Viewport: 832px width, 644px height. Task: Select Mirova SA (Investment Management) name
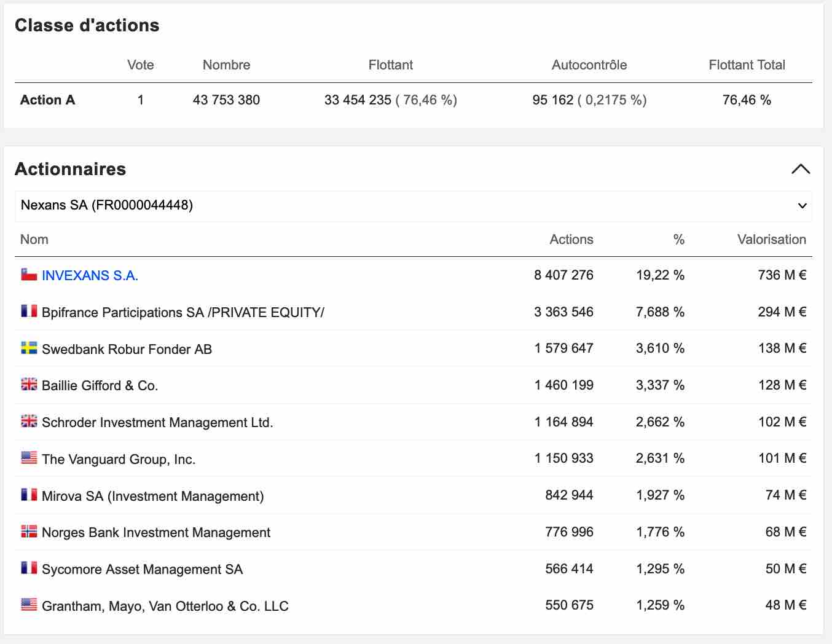[x=152, y=496]
